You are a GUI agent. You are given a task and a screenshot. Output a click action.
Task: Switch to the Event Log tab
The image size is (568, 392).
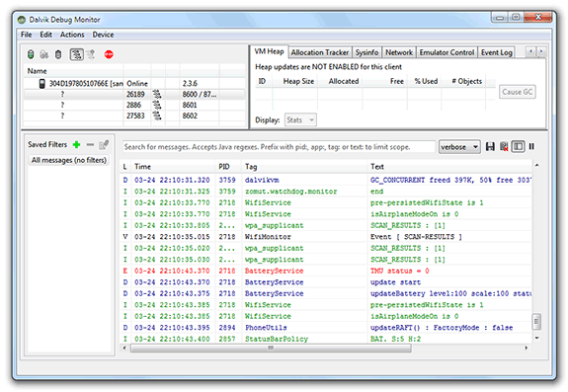[496, 53]
